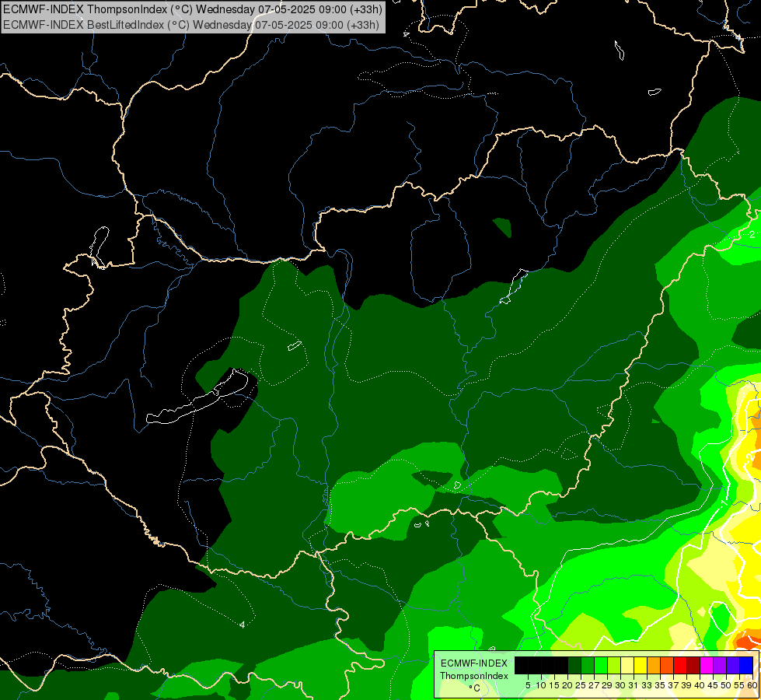
Task: Click the legend value label "20"
Action: (568, 685)
